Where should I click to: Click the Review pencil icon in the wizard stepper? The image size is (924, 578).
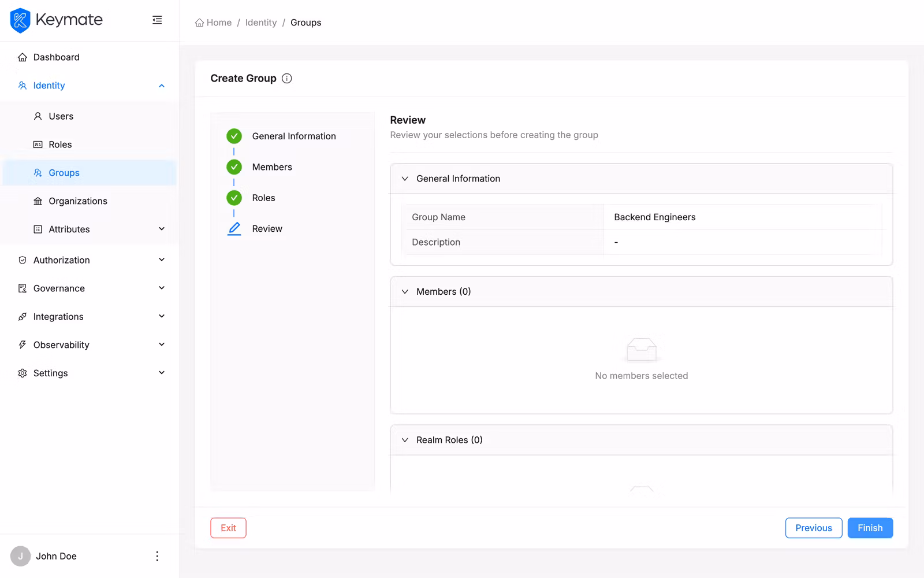(x=234, y=228)
